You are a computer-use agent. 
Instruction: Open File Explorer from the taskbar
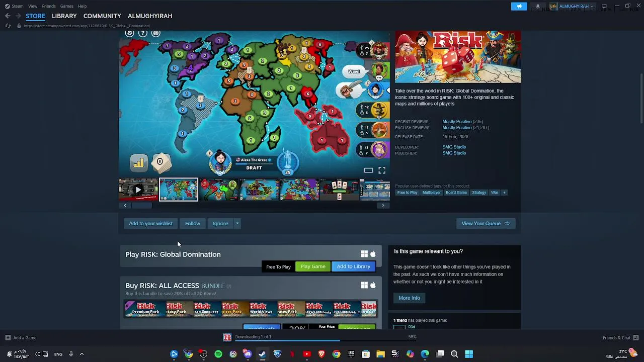[380, 354]
